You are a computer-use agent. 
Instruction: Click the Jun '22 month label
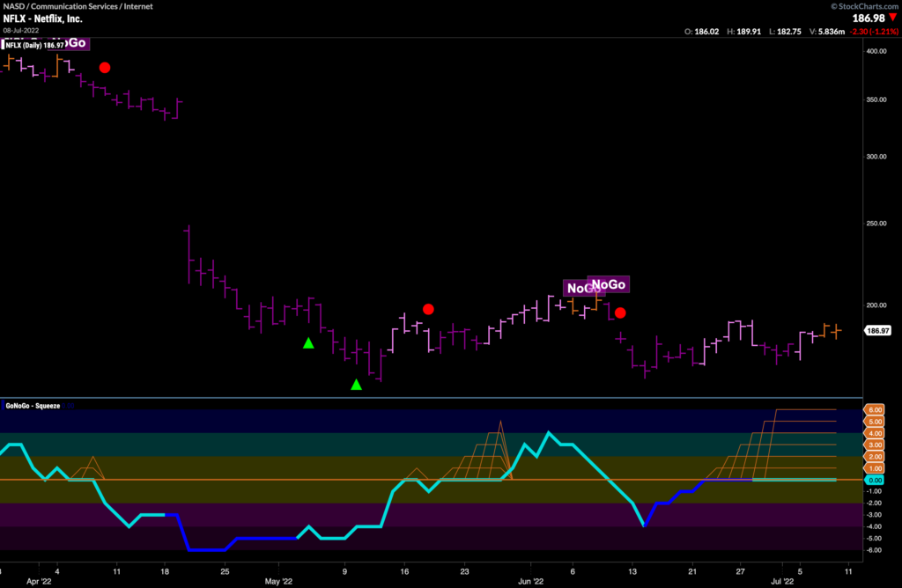(530, 581)
